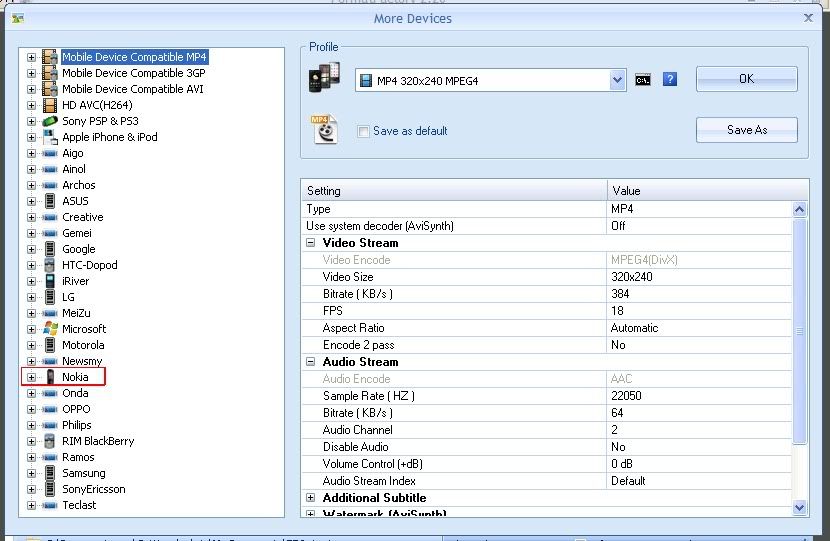This screenshot has height=541, width=830.
Task: Click the MP4 file type icon
Action: 324,130
